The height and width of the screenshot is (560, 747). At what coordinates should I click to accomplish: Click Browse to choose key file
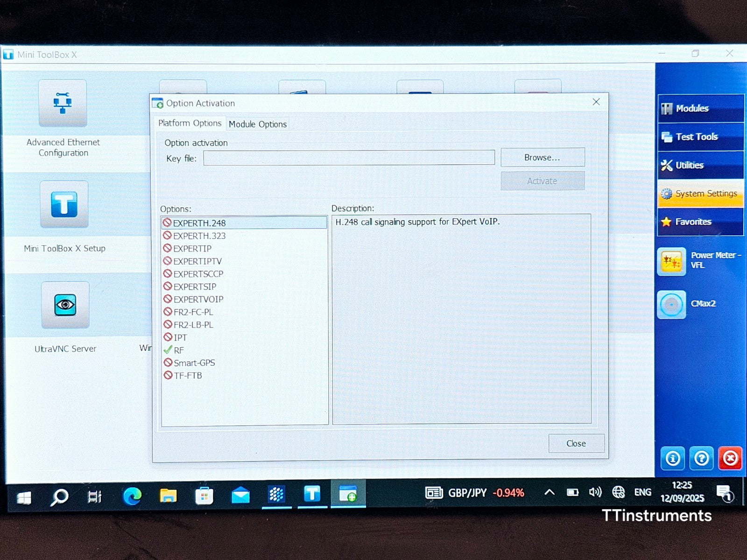(542, 158)
